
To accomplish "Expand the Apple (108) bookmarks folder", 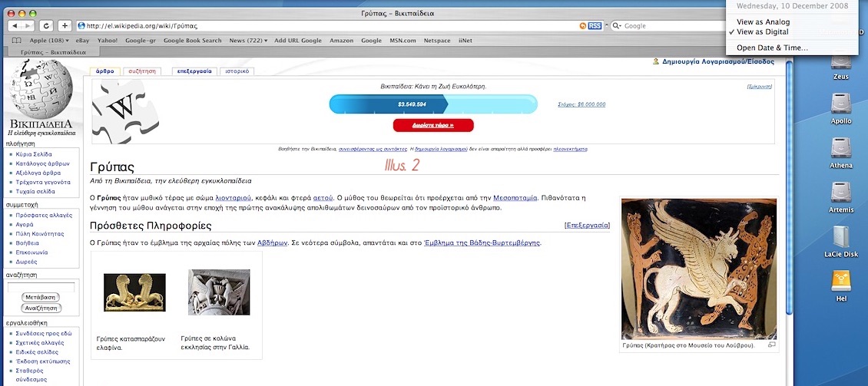I will click(48, 41).
